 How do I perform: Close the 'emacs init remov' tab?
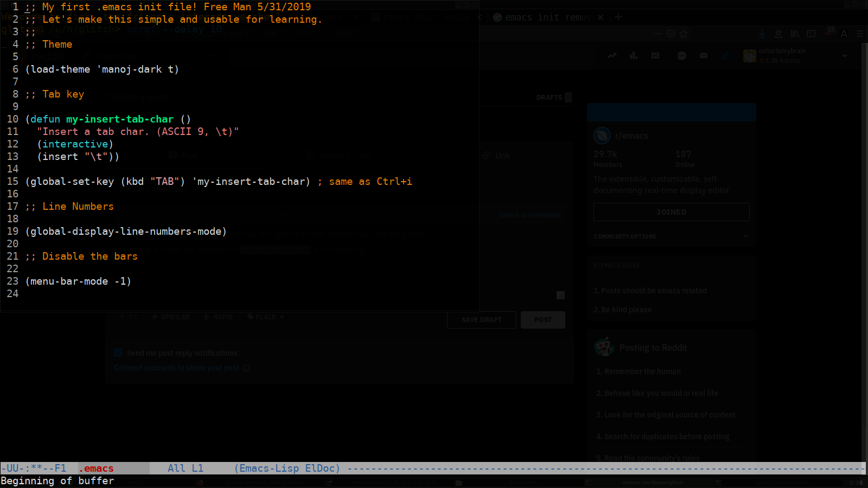click(601, 17)
